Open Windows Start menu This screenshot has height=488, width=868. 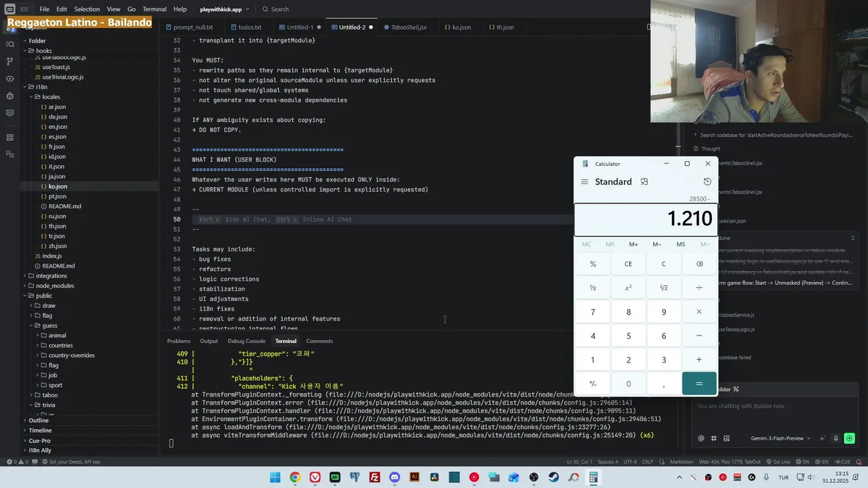tap(275, 478)
